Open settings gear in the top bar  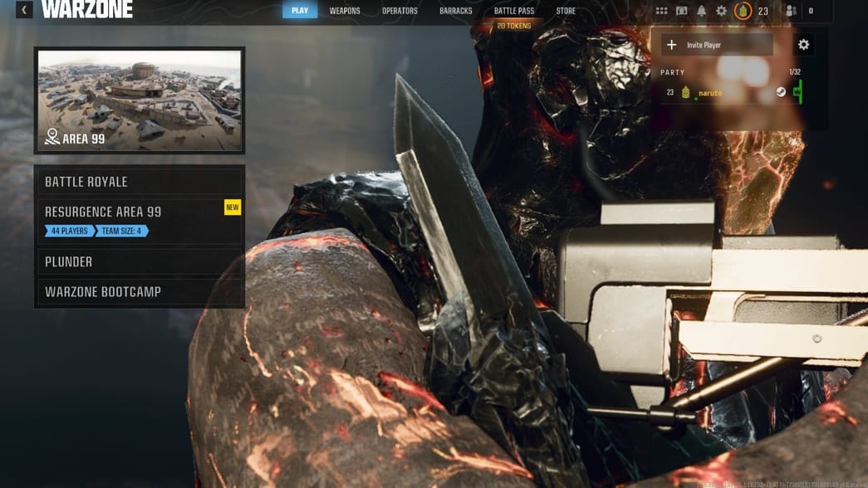tap(720, 12)
